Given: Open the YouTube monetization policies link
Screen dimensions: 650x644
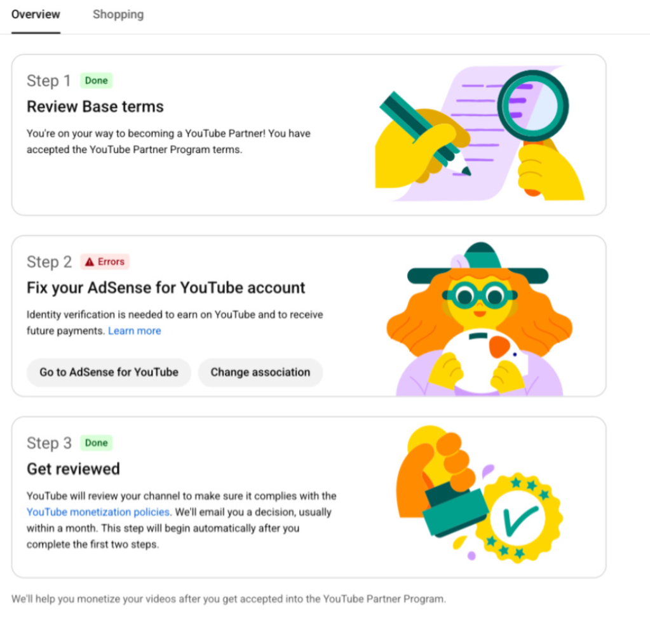Looking at the screenshot, I should pos(98,512).
